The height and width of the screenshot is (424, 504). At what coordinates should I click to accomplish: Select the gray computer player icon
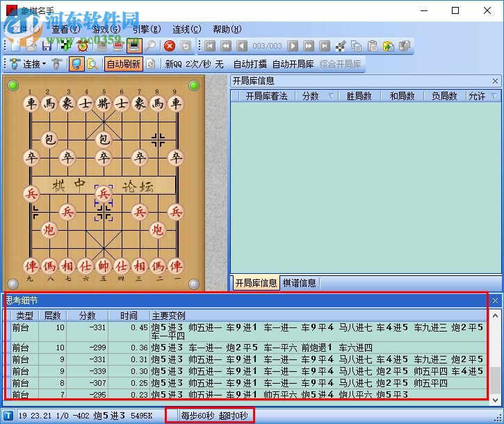(102, 47)
